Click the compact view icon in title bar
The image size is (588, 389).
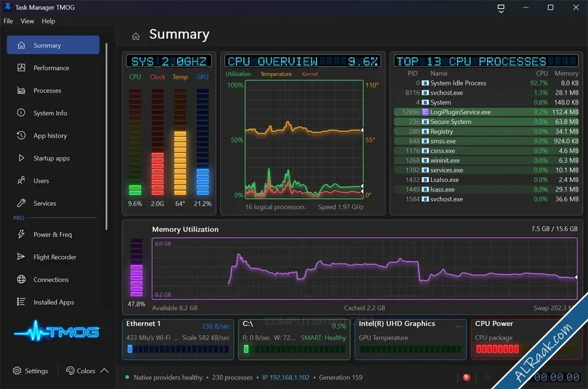(501, 8)
